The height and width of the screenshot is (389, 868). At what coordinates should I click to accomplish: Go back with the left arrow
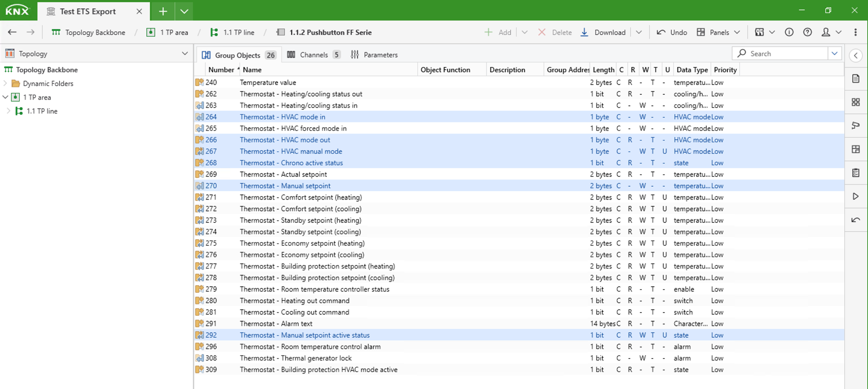12,32
